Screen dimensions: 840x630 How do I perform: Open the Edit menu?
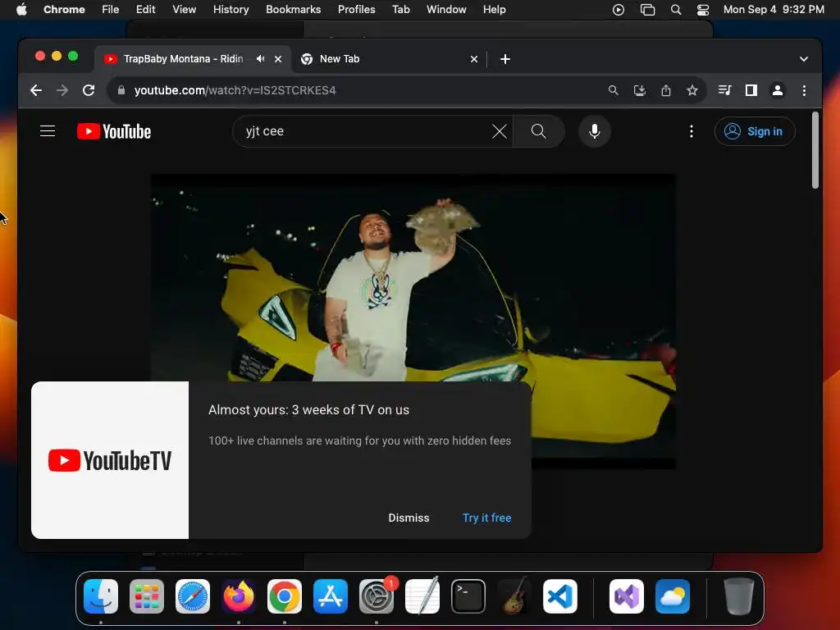tap(145, 10)
